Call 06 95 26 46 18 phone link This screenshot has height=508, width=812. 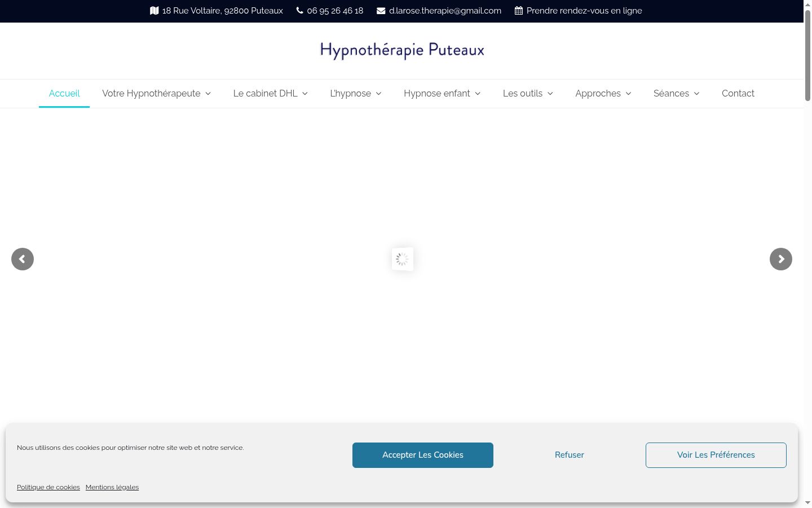[x=335, y=11]
